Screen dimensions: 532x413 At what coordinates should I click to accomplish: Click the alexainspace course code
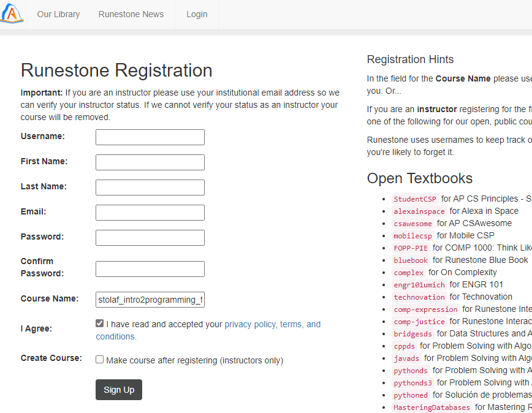419,211
